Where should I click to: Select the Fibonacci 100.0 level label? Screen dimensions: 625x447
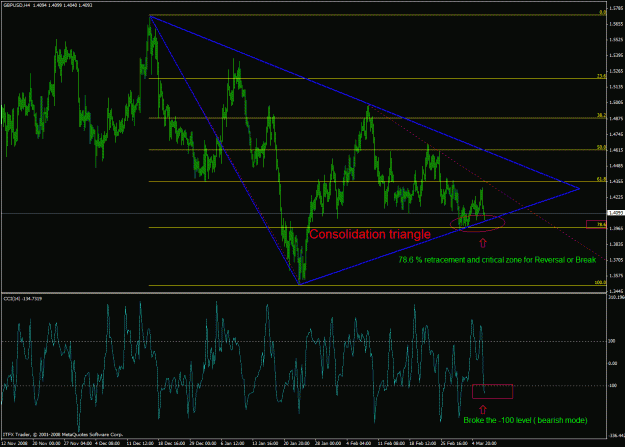tap(600, 282)
